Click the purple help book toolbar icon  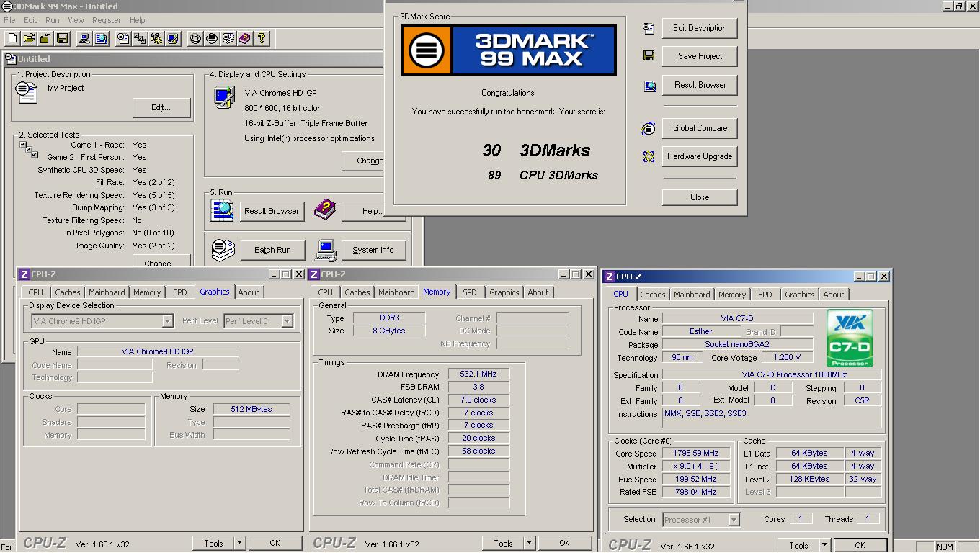[245, 38]
